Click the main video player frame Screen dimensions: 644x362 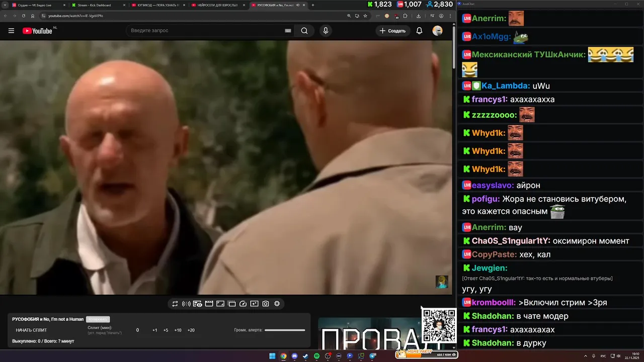coord(226,167)
